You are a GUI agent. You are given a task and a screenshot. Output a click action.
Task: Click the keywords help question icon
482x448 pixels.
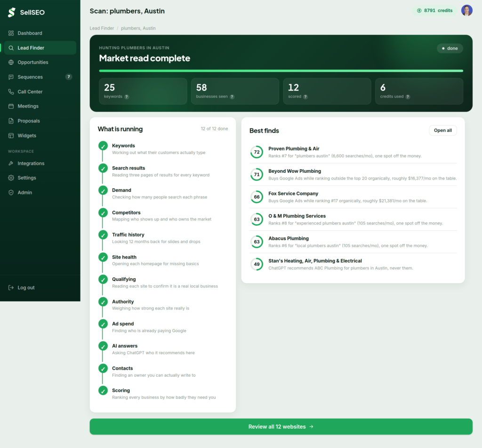point(127,97)
